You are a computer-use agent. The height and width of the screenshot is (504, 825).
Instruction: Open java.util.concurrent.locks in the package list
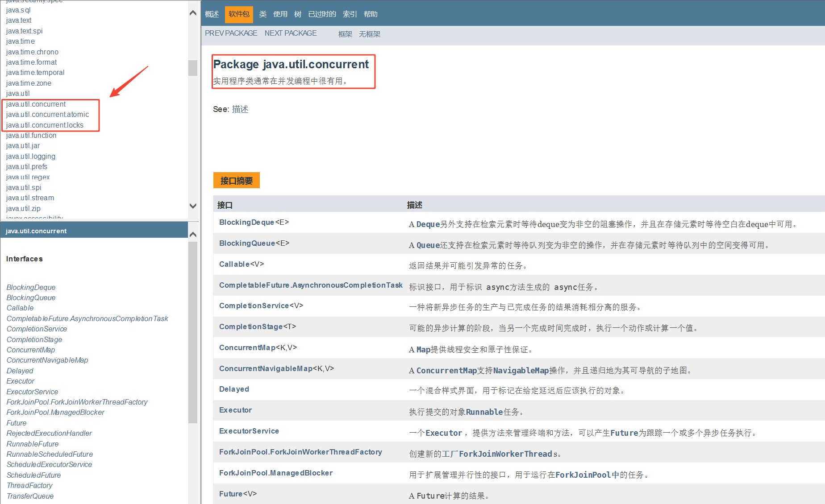coord(45,125)
